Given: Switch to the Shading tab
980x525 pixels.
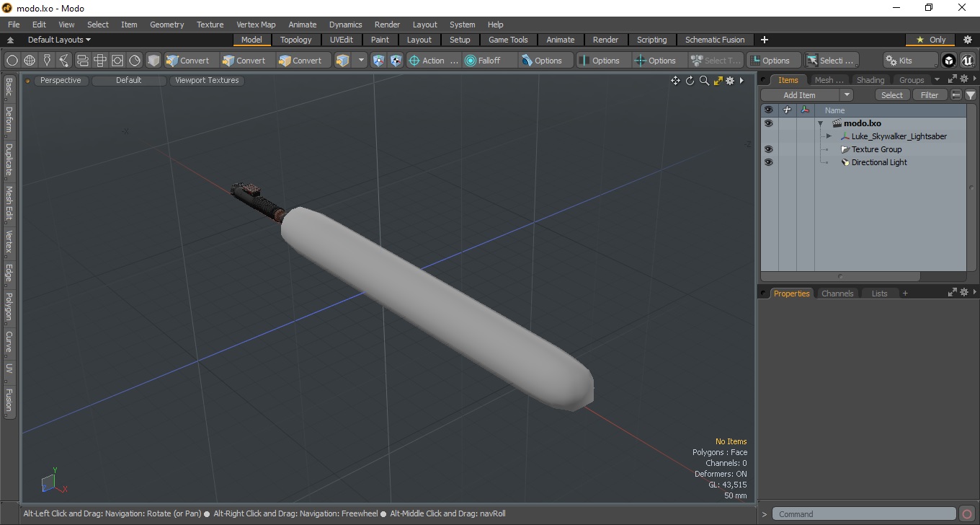Looking at the screenshot, I should click(870, 80).
